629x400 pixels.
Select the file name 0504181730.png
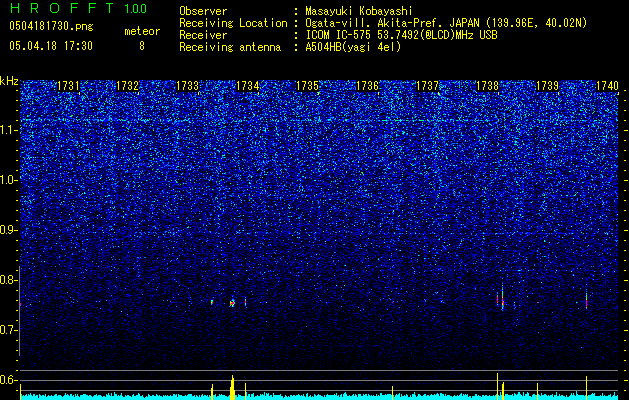coord(51,26)
